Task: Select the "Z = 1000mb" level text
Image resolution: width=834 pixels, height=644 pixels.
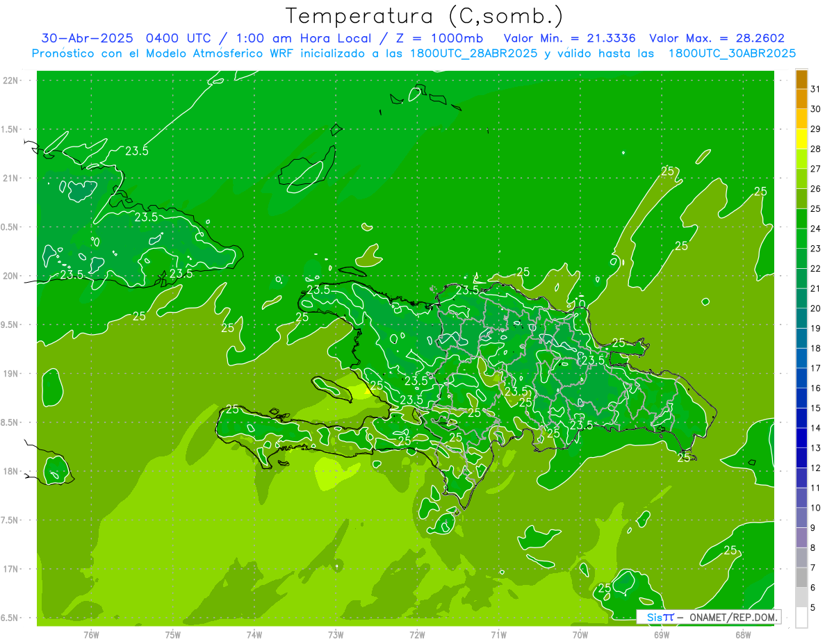Action: tap(439, 38)
